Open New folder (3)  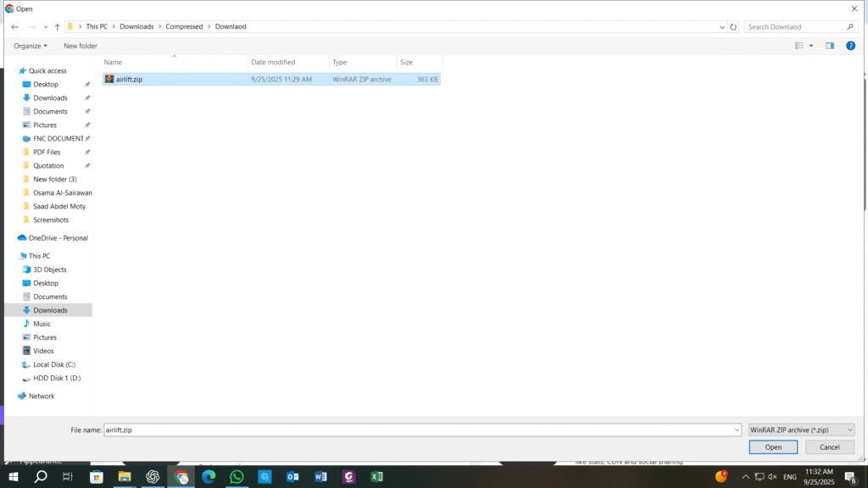pos(54,180)
